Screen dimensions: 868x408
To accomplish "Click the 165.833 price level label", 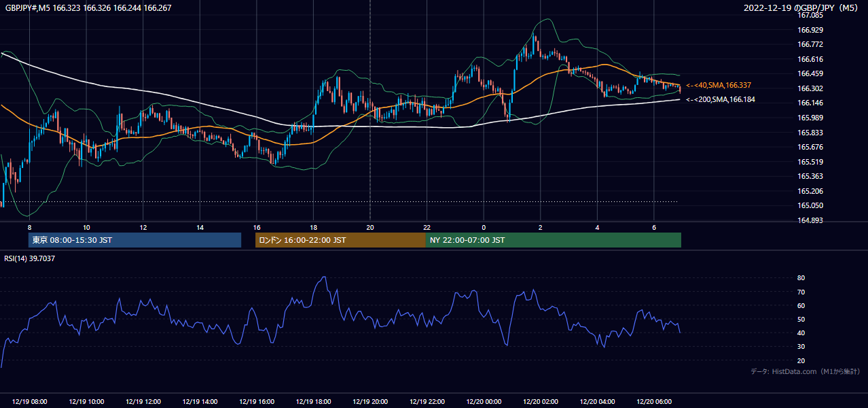I will 810,133.
